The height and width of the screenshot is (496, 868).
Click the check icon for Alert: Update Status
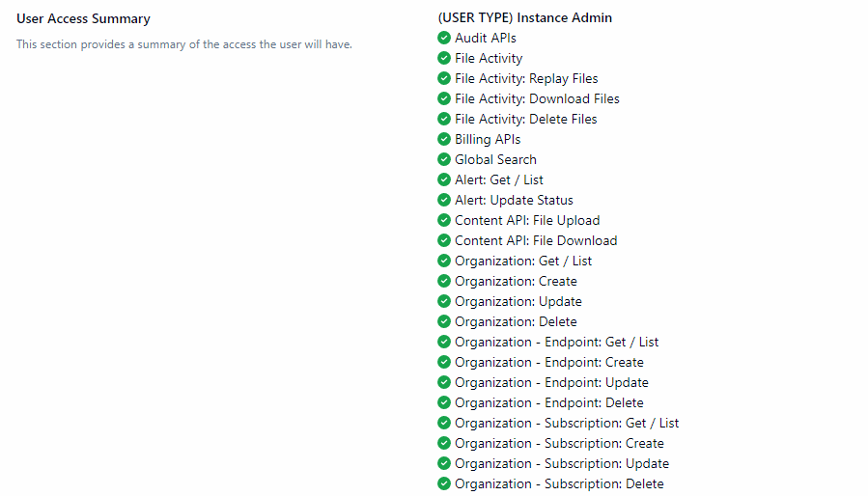coord(444,200)
